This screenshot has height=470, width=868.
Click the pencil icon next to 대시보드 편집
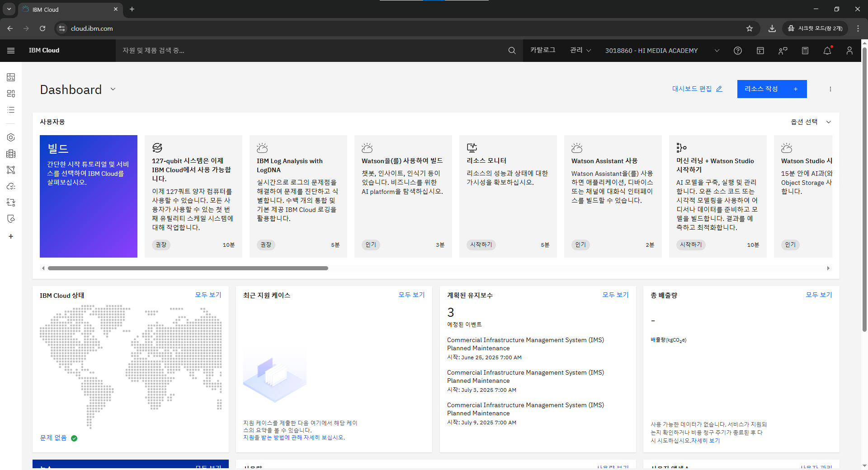[x=719, y=89]
